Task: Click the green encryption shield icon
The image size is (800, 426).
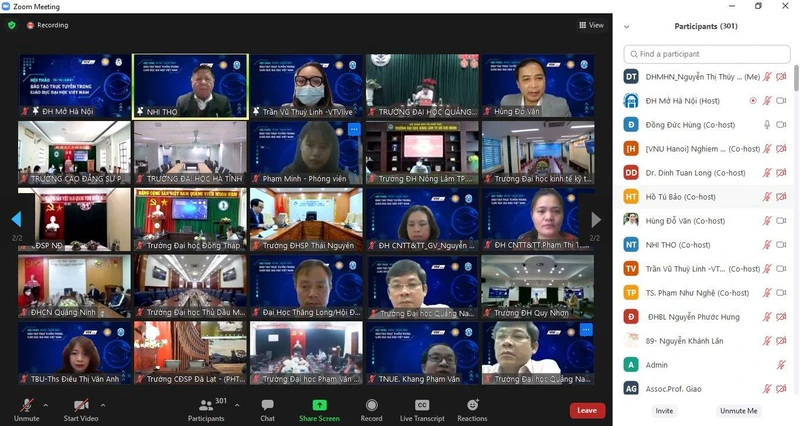Action: point(12,25)
